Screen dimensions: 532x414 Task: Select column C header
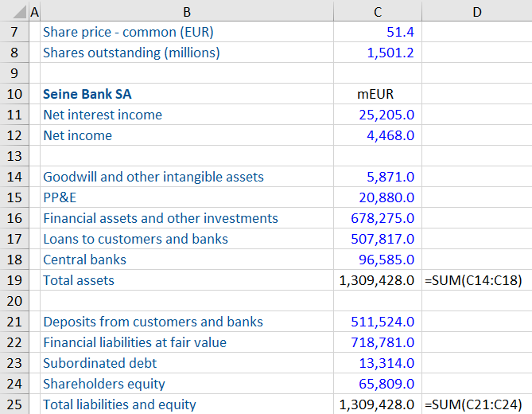point(378,11)
